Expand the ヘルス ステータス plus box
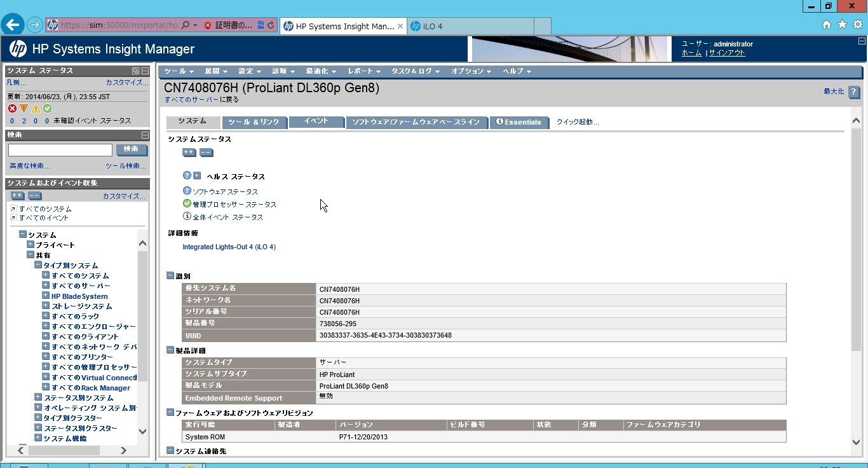Screen dimensions: 868x468 (x=197, y=175)
